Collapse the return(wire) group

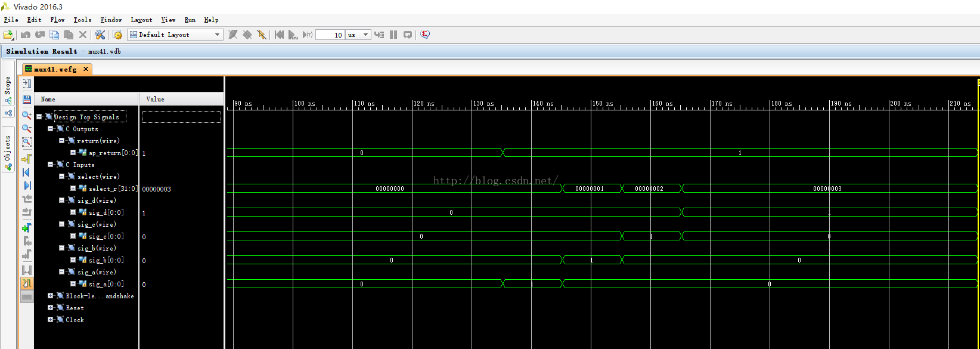[61, 141]
